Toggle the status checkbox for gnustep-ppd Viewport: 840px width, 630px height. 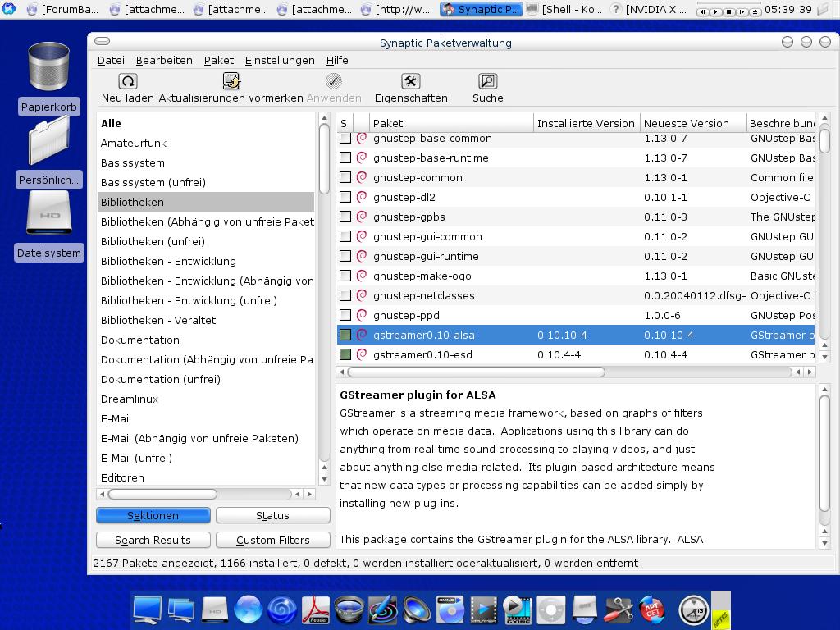[x=345, y=315]
